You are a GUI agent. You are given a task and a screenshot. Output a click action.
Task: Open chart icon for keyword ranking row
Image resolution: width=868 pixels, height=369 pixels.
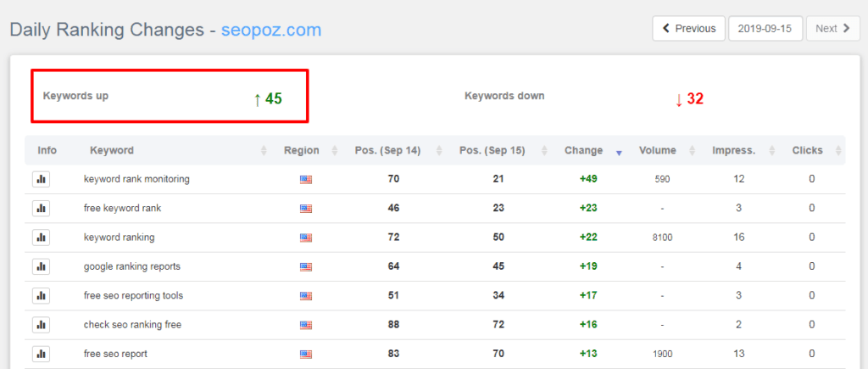(41, 238)
